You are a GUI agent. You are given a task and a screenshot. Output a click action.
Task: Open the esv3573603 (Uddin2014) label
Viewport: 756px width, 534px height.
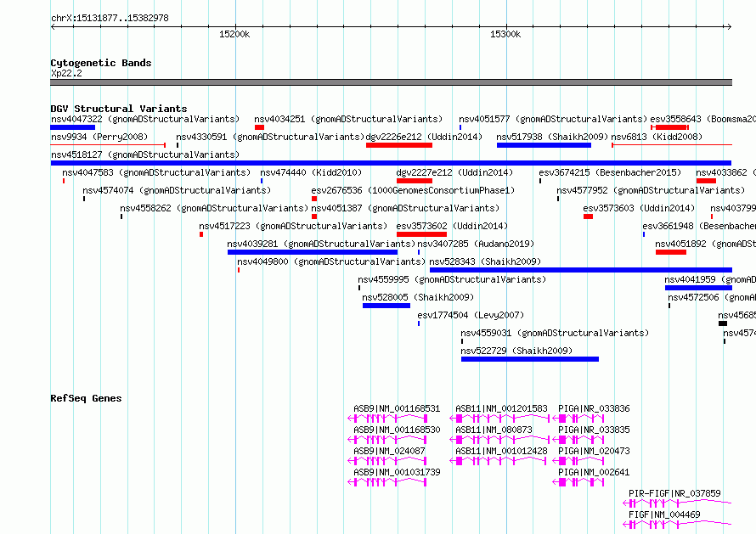point(639,208)
